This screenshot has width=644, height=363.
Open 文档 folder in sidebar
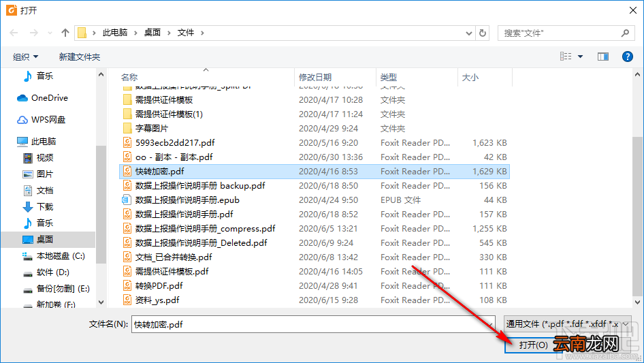(x=38, y=190)
